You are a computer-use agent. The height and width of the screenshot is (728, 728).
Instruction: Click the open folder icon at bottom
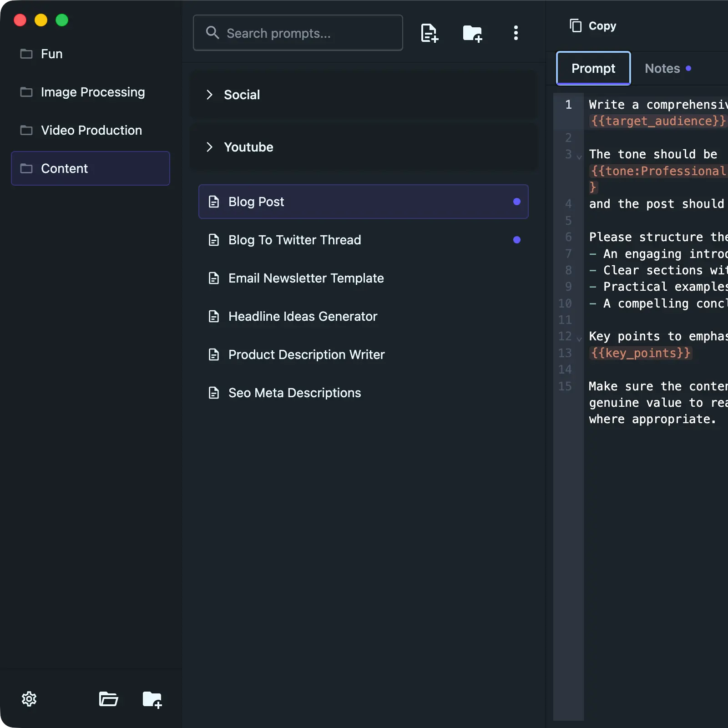coord(108,699)
